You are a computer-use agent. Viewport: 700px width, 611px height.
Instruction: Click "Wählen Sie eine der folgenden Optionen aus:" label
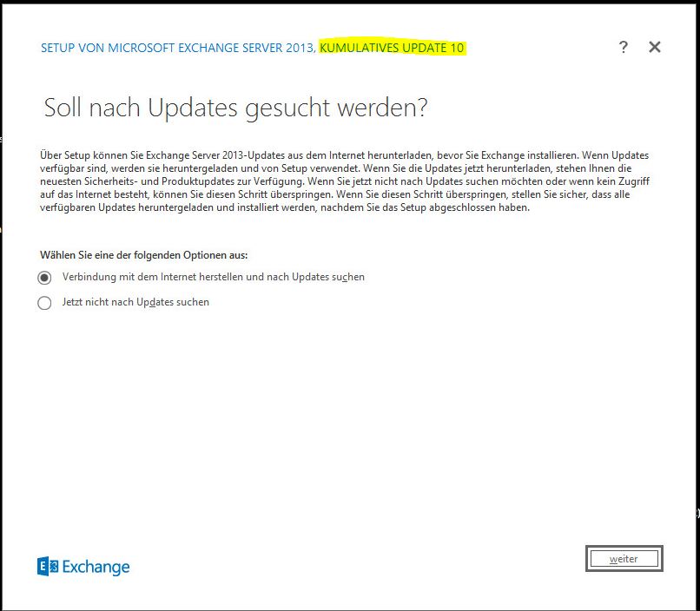144,255
